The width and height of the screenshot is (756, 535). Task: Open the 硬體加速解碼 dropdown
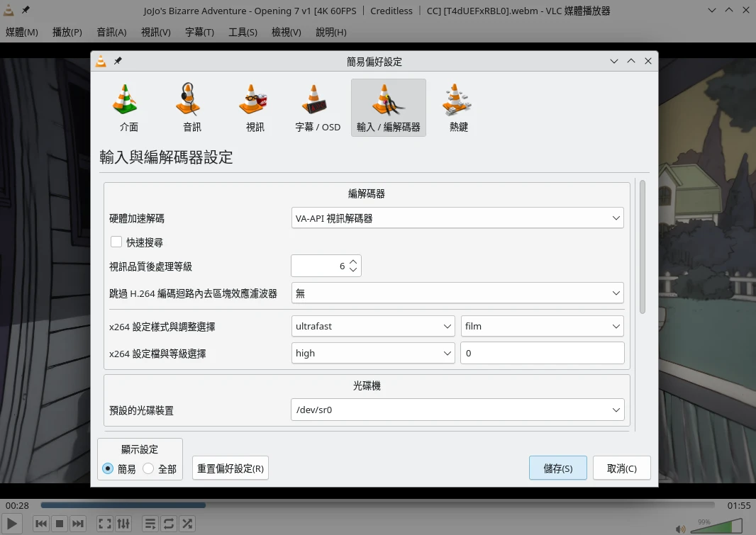(457, 218)
